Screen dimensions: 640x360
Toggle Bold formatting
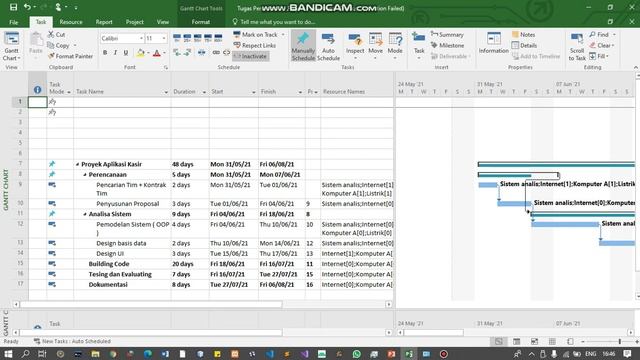pos(105,53)
